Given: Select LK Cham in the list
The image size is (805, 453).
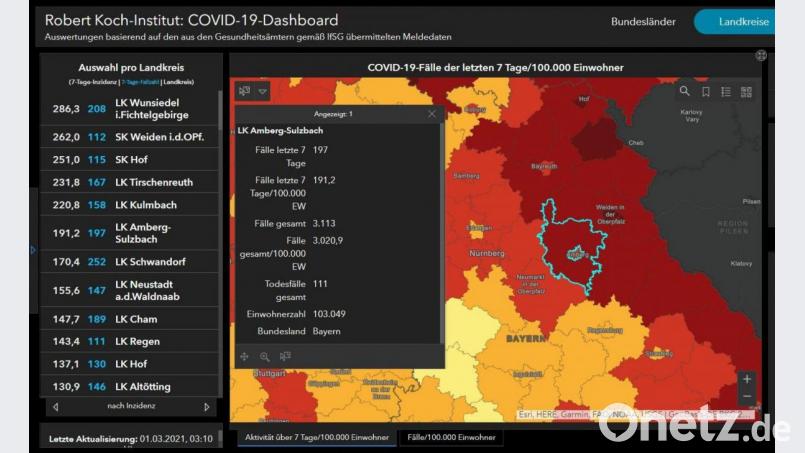Looking at the screenshot, I should (130, 319).
